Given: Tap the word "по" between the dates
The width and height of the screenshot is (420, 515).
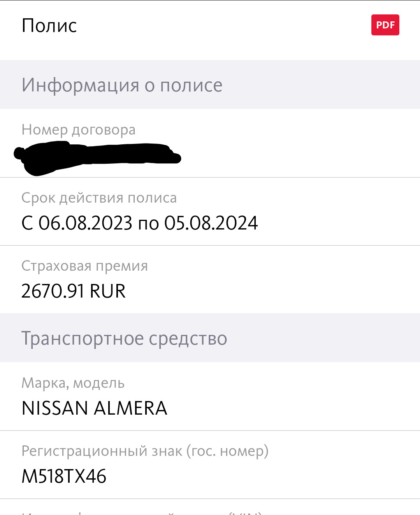Looking at the screenshot, I should pyautogui.click(x=148, y=224).
